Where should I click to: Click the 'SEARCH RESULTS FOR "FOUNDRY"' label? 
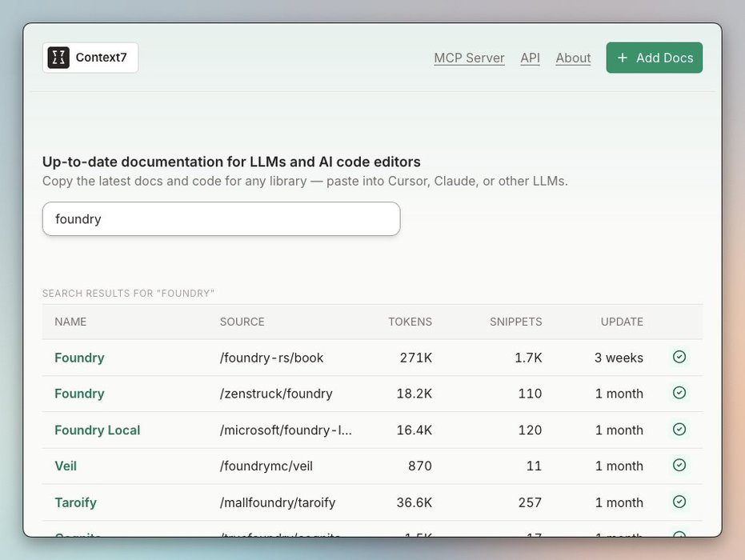click(x=128, y=294)
